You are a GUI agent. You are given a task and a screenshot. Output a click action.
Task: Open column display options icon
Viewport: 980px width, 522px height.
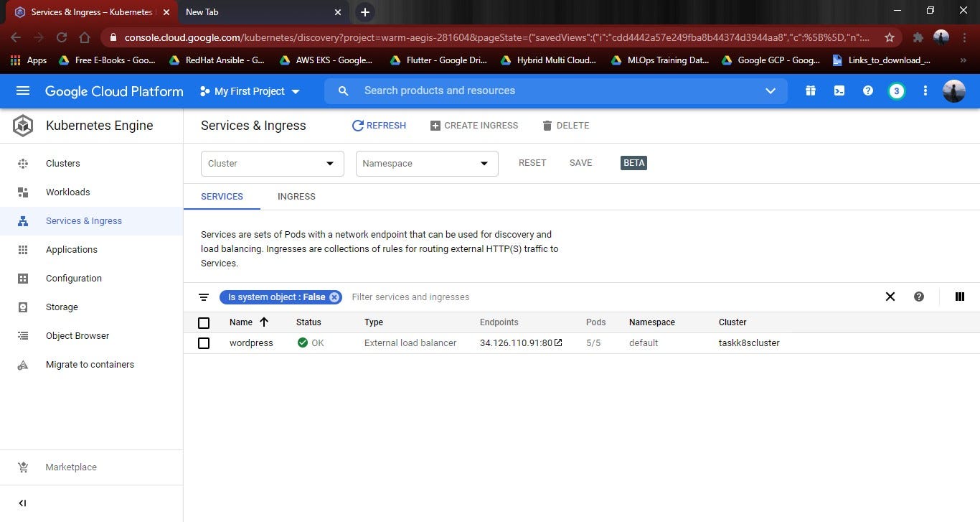pos(960,297)
